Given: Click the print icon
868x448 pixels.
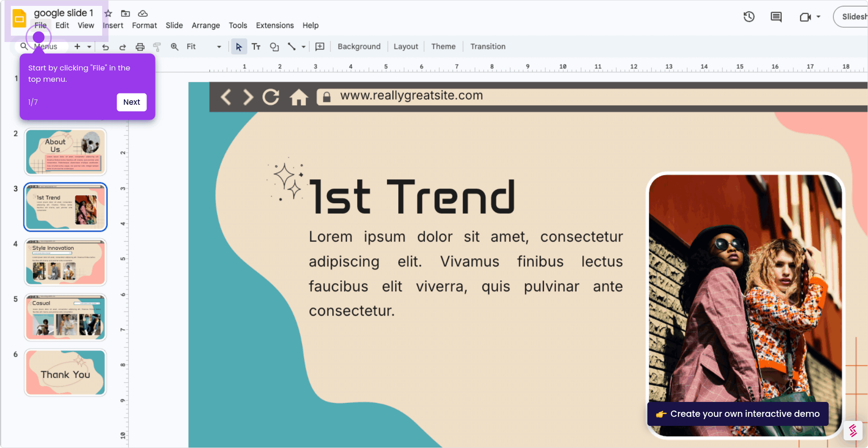Looking at the screenshot, I should 140,47.
